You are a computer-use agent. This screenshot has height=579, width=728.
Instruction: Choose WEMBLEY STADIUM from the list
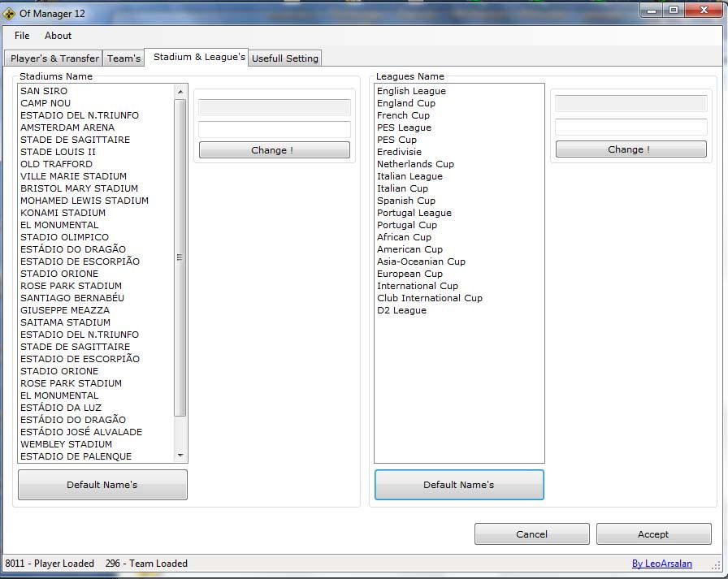[x=66, y=444]
